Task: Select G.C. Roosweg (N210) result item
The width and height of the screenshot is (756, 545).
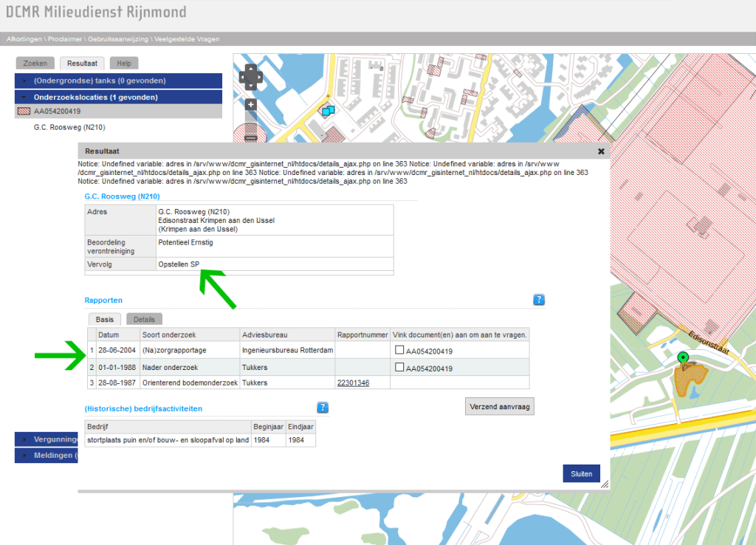Action: [x=69, y=128]
